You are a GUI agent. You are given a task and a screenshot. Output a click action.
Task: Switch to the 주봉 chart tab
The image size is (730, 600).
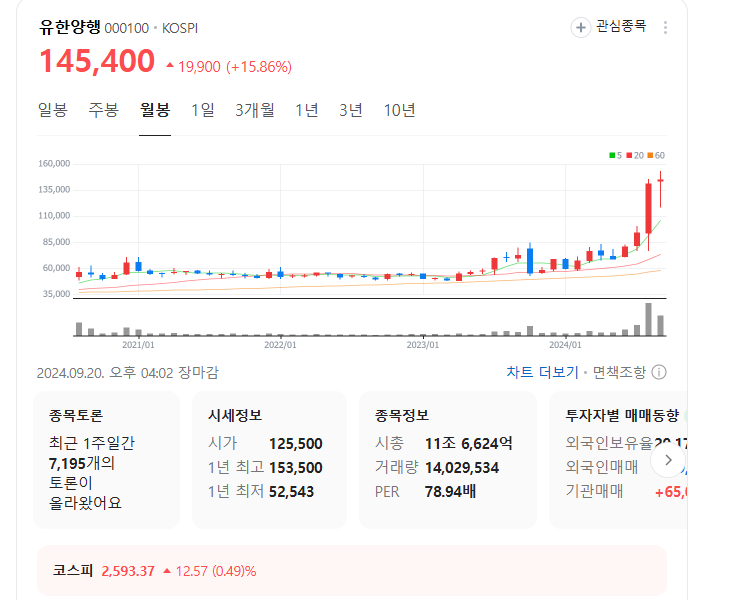coord(104,111)
